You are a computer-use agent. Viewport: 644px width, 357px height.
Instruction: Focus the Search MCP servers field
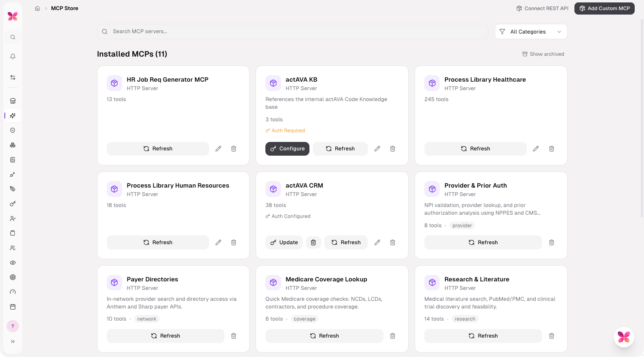coord(292,32)
